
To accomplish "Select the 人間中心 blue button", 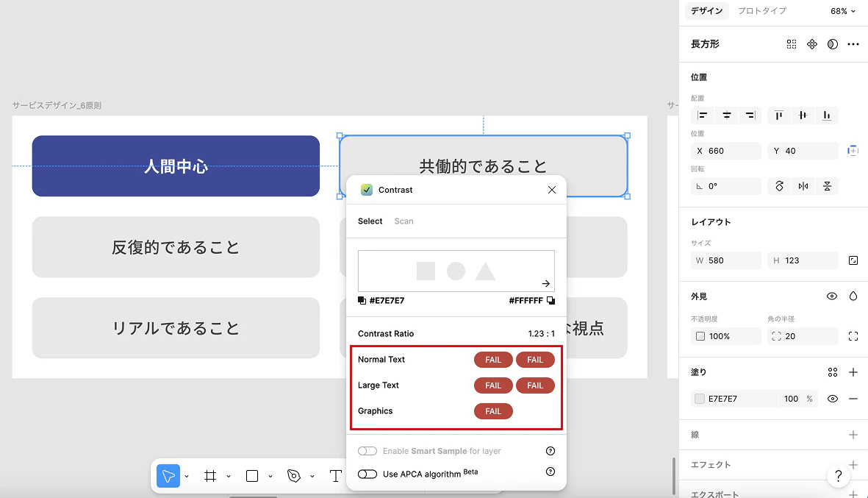I will point(176,166).
